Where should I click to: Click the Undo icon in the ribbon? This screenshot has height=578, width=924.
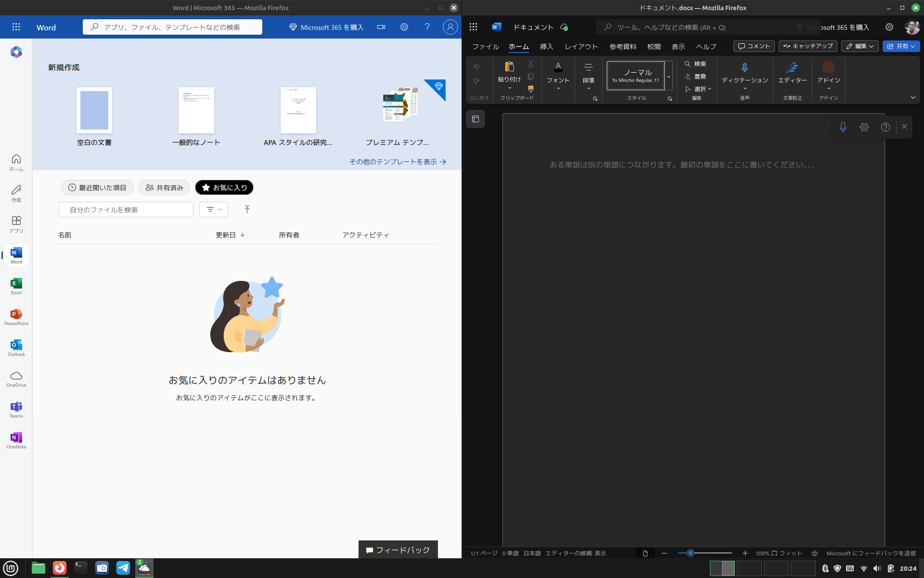pyautogui.click(x=476, y=67)
